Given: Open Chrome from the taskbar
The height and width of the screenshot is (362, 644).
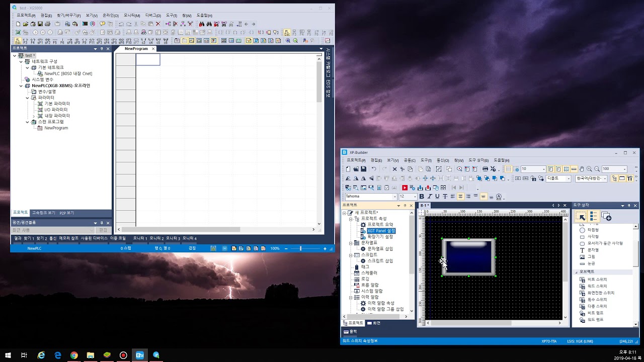Looking at the screenshot, I should pos(74,355).
